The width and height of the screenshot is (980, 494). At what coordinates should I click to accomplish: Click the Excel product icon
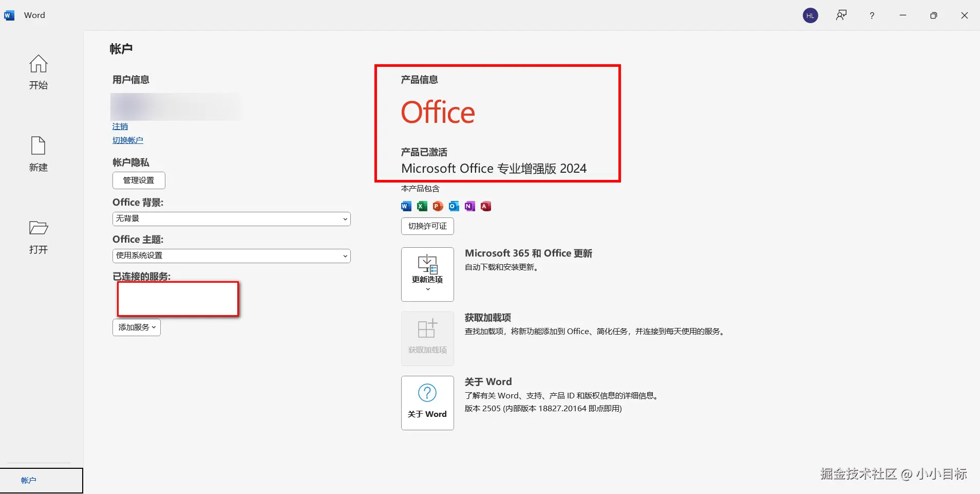point(422,206)
